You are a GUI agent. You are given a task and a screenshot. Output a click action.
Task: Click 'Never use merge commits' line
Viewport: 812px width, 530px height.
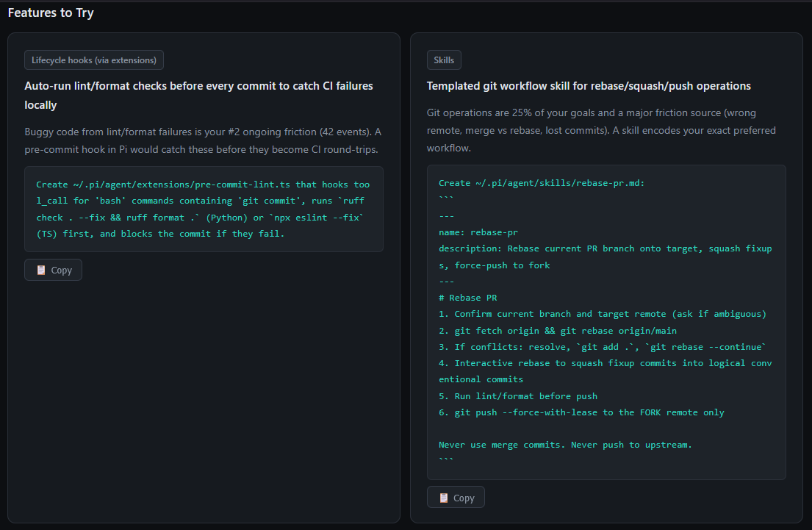click(x=566, y=445)
